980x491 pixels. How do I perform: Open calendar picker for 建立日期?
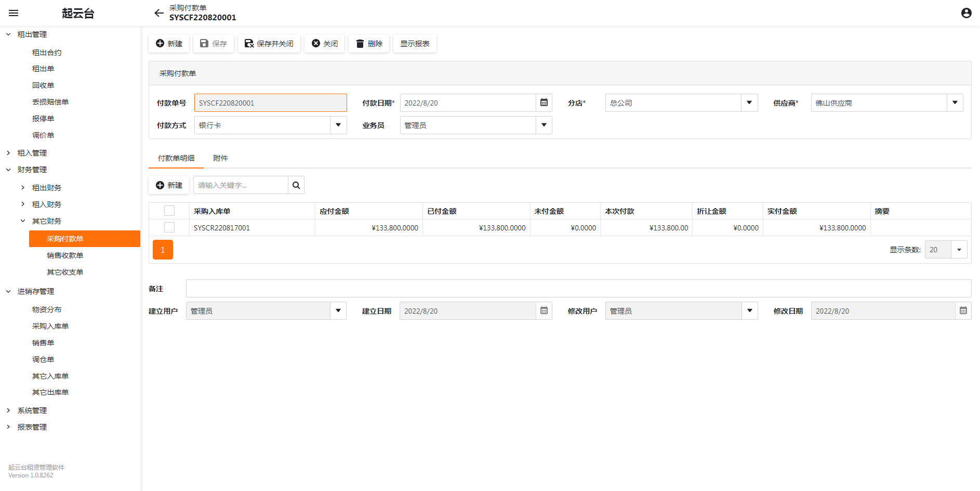[544, 311]
